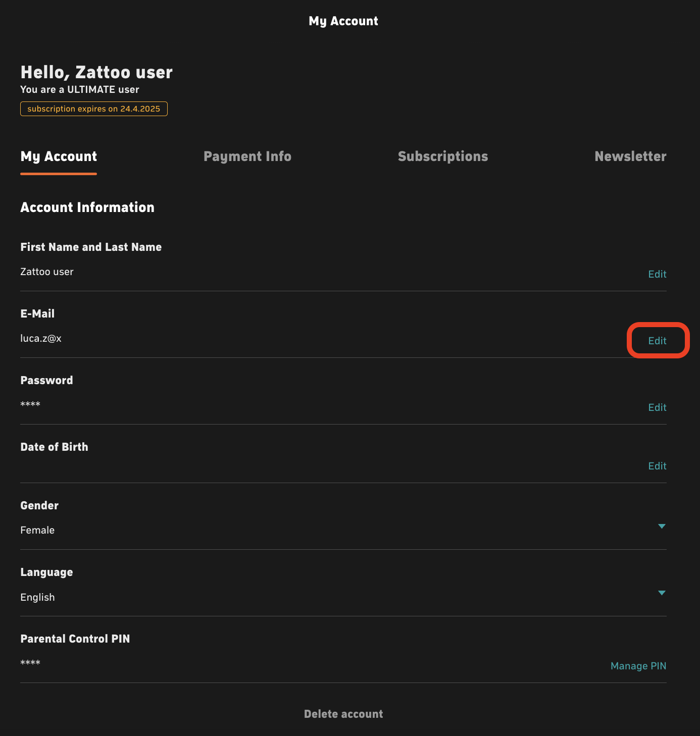This screenshot has width=700, height=736.
Task: Edit the First Name and Last Name
Action: click(x=657, y=274)
